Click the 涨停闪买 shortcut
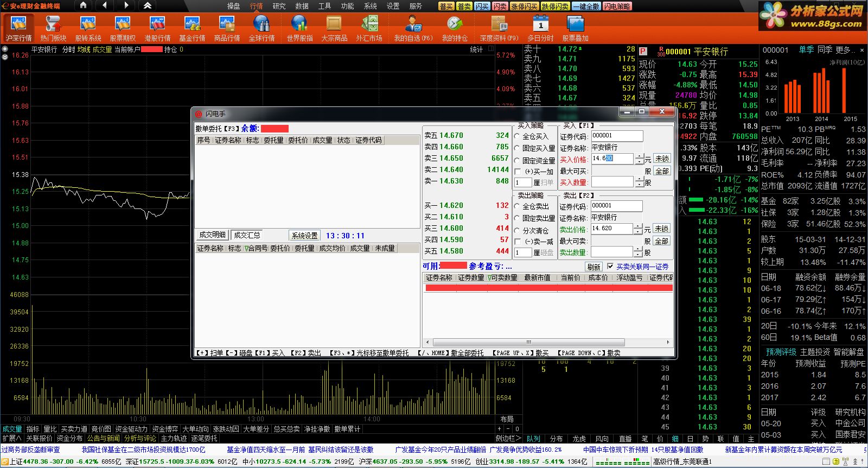868x468 pixels. [x=524, y=7]
